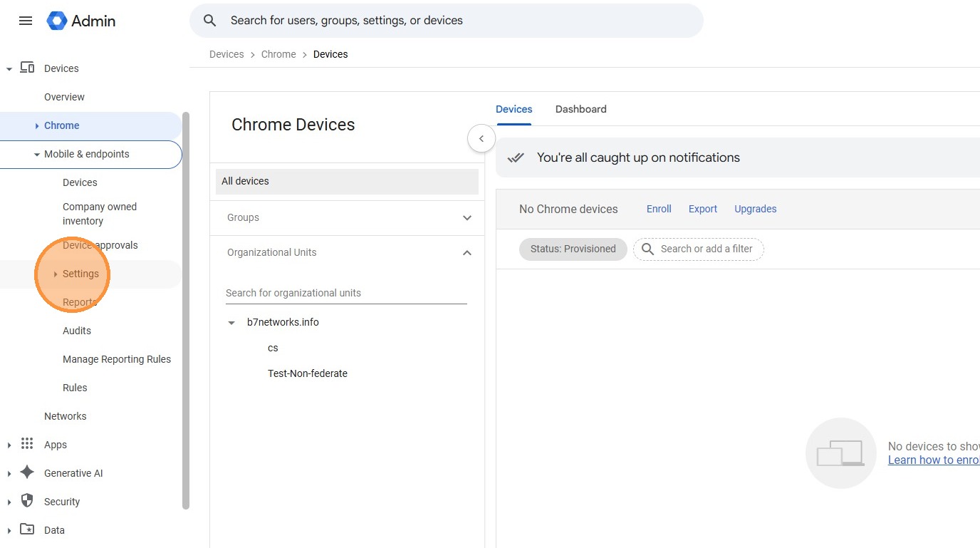Click the Status: Provisioned filter chip

[573, 249]
